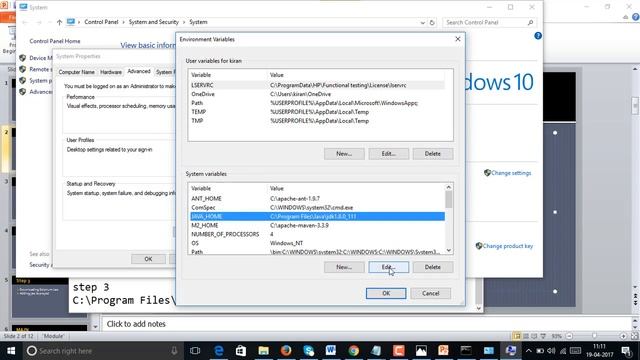Click Cortana microphone icon

pyautogui.click(x=174, y=351)
